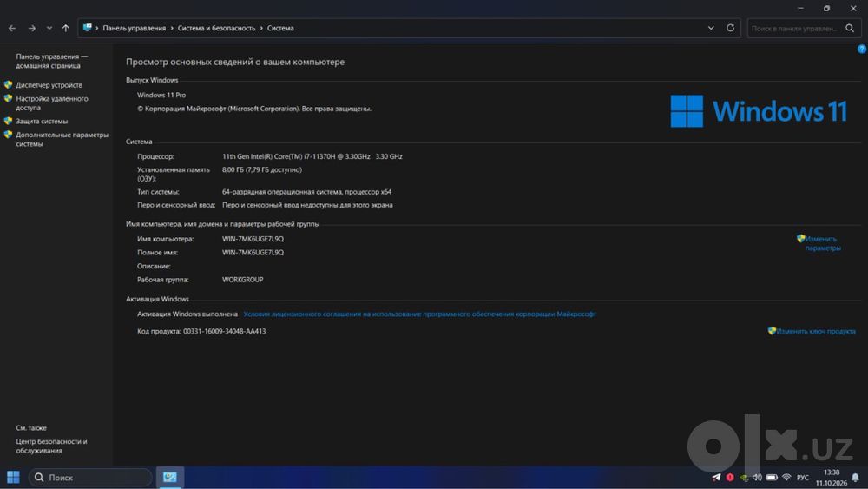This screenshot has width=868, height=489.
Task: Click the Control Panel taskbar icon
Action: coord(170,477)
